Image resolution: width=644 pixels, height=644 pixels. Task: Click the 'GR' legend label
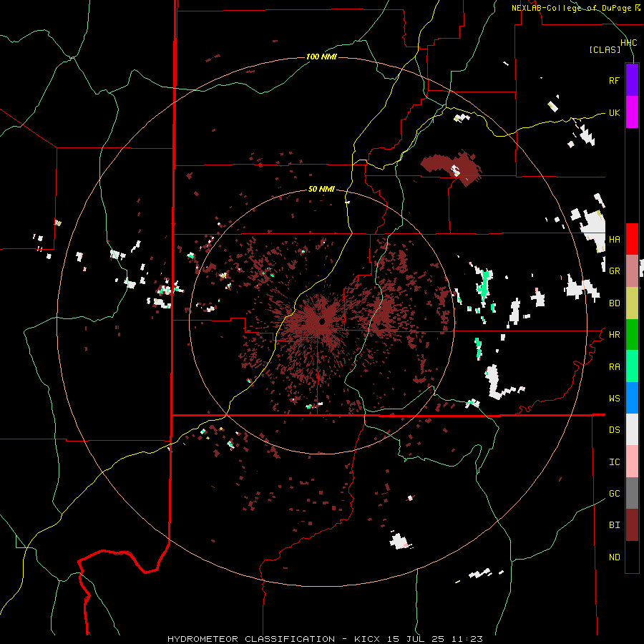click(614, 271)
